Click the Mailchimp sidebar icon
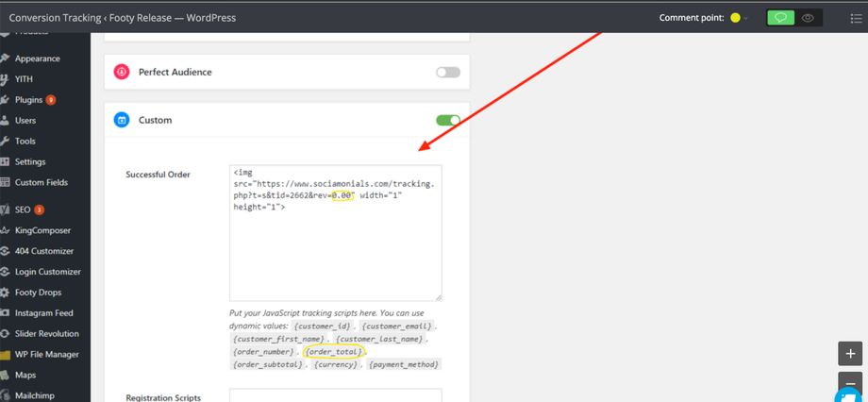Screen dimensions: 868x402 pyautogui.click(x=5, y=396)
